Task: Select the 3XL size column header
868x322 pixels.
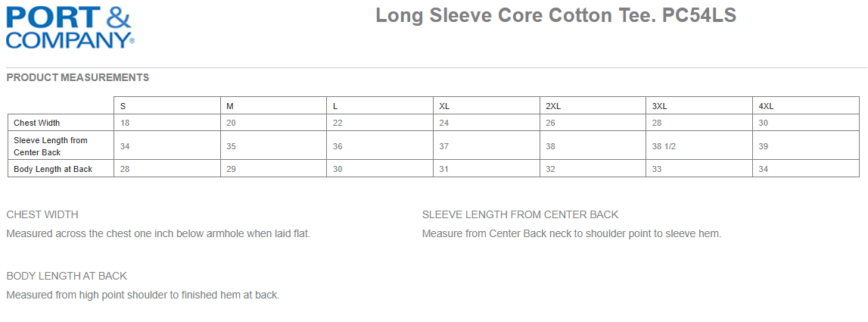Action: (660, 106)
